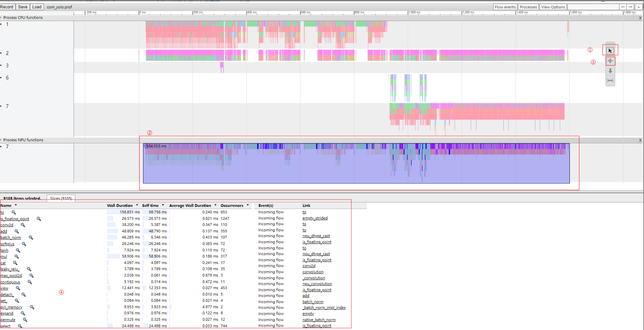Click the magnifier icon beside max_pool2d

pos(31,275)
